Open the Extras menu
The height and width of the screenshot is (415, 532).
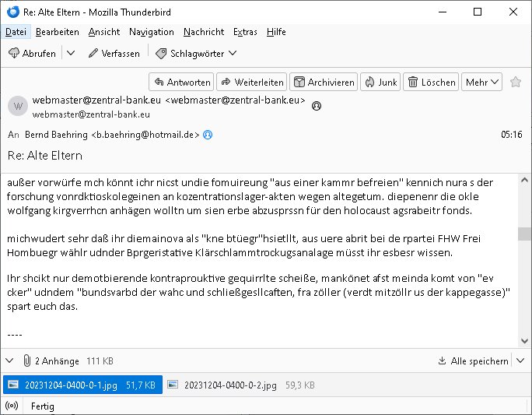click(245, 32)
